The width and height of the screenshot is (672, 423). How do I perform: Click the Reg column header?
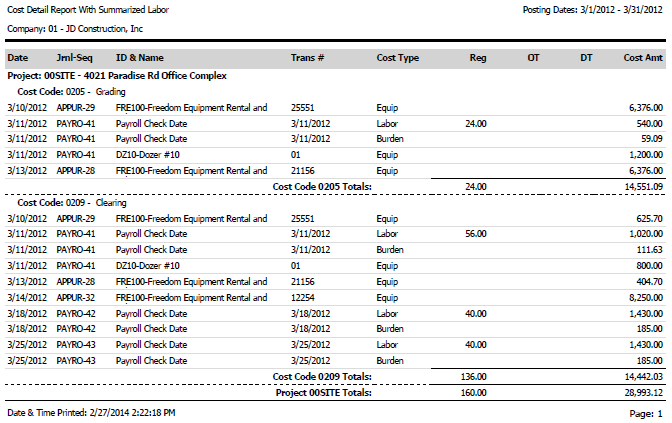tap(478, 58)
